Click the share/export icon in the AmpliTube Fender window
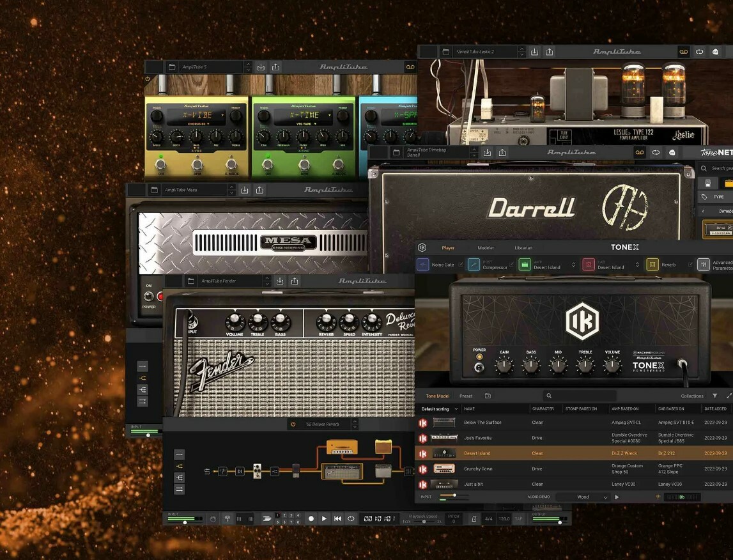733x560 pixels. click(295, 281)
